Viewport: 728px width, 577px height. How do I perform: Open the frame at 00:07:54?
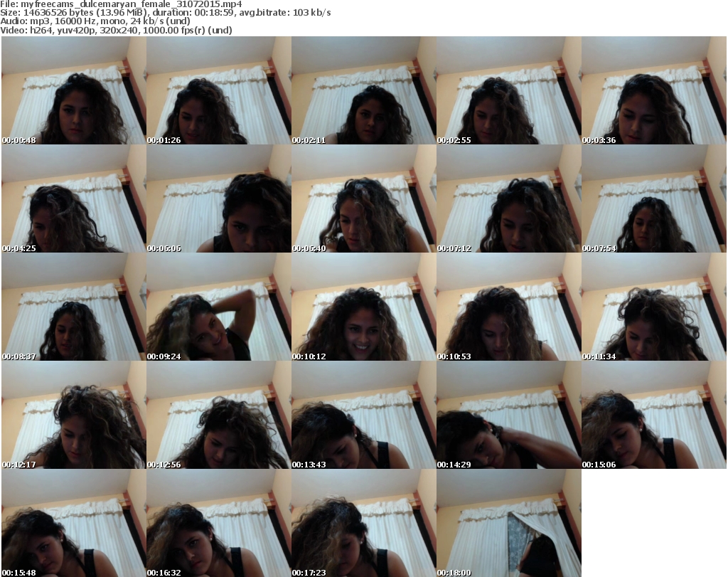pyautogui.click(x=654, y=198)
